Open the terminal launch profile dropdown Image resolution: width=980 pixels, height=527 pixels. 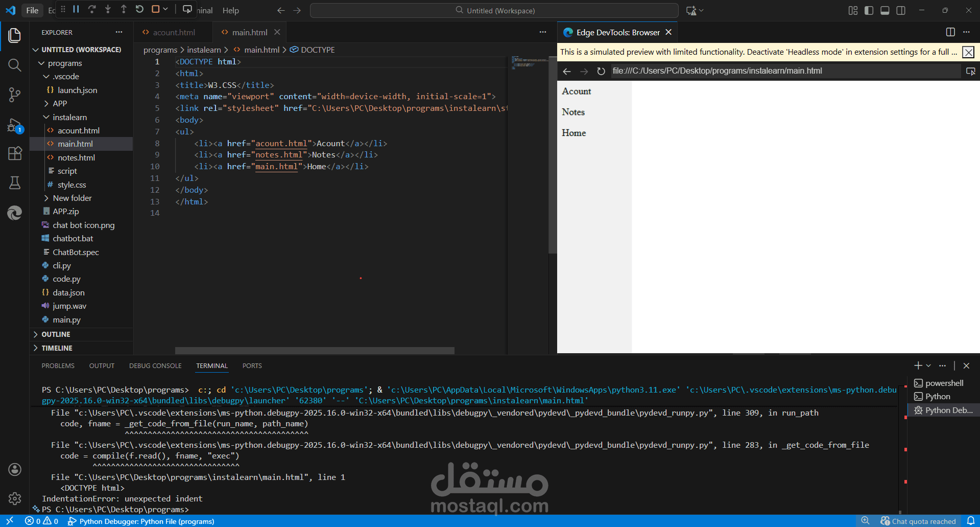click(928, 365)
